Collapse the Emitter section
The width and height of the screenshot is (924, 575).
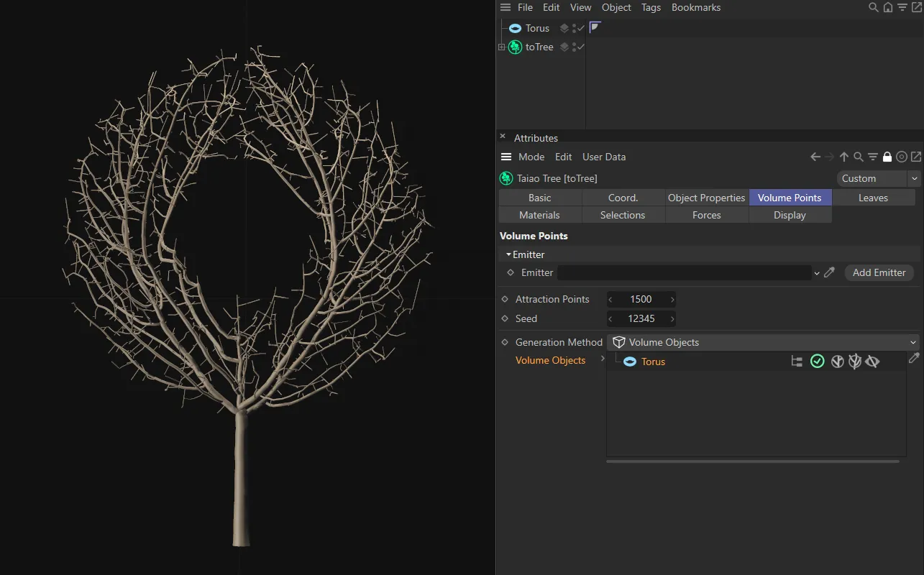click(x=508, y=254)
